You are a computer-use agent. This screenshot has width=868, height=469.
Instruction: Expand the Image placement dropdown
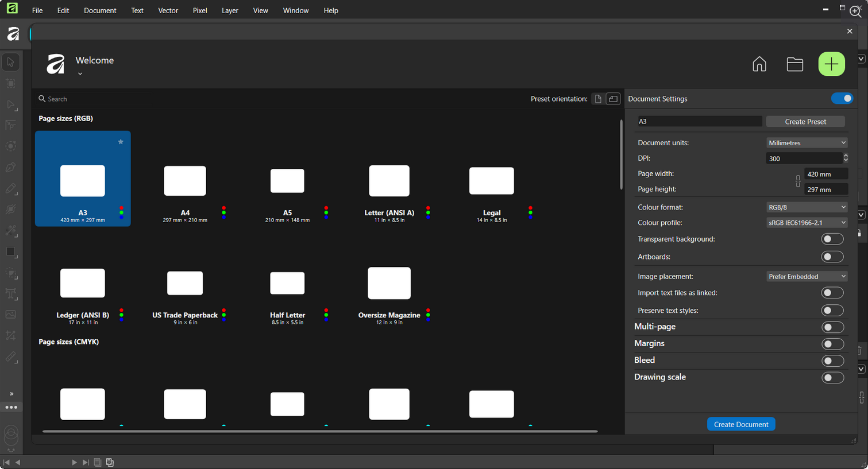pos(807,277)
